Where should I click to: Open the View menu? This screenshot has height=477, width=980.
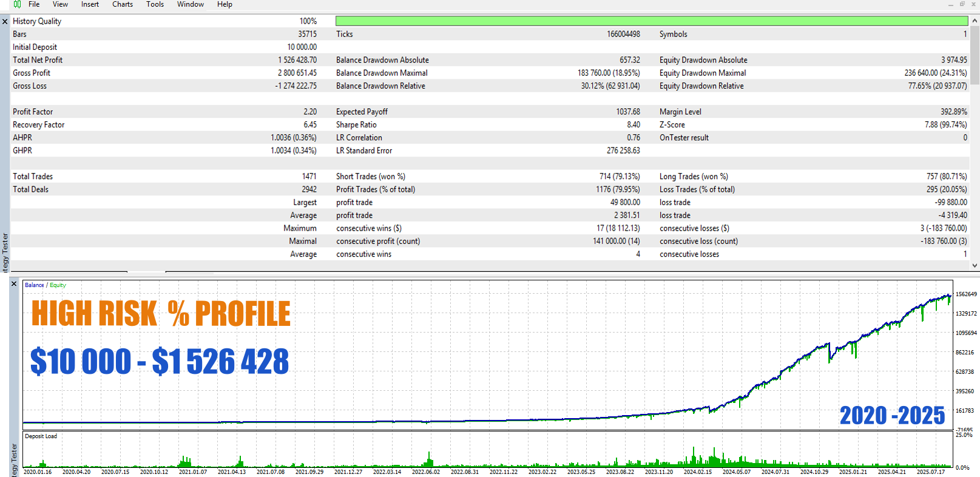point(60,4)
